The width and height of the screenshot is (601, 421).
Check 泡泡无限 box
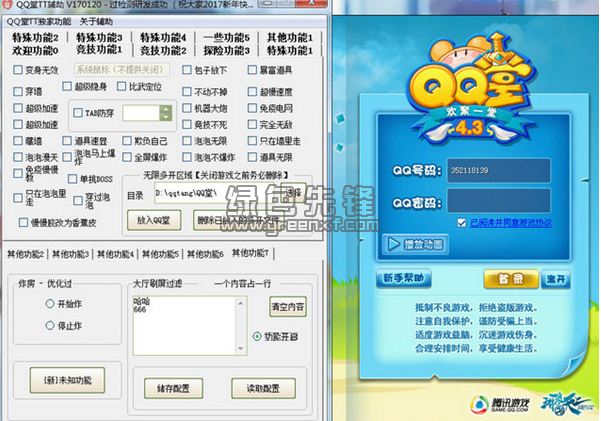point(187,140)
